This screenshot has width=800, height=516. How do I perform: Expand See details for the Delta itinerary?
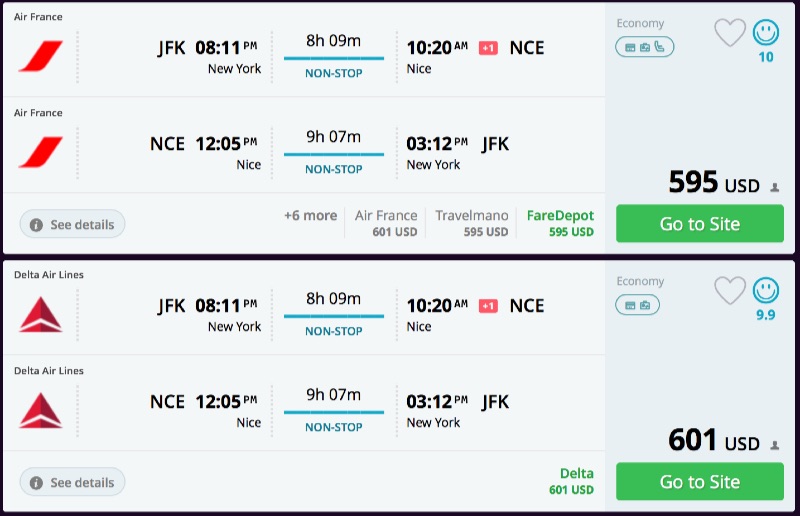point(73,483)
